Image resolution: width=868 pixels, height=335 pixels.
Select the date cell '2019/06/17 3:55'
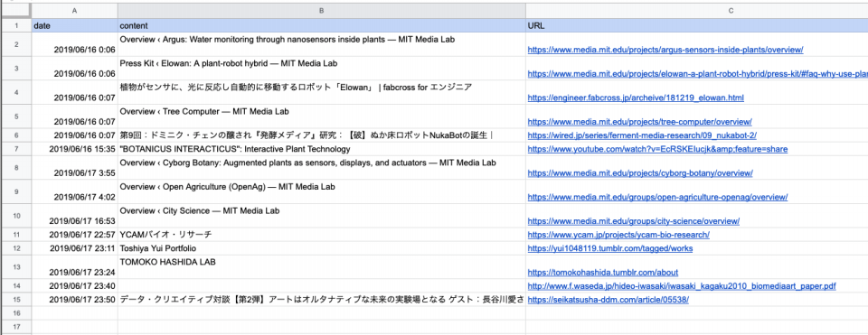point(74,168)
